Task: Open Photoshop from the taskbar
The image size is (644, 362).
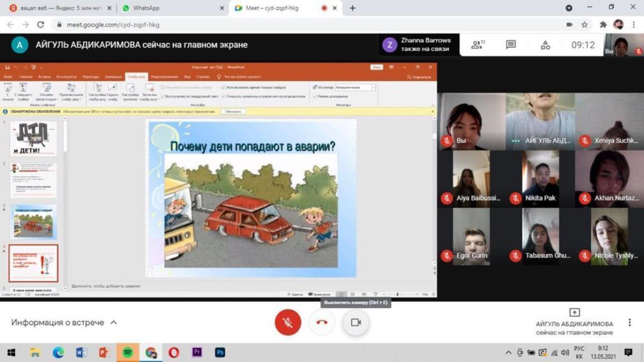Action: coord(219,353)
